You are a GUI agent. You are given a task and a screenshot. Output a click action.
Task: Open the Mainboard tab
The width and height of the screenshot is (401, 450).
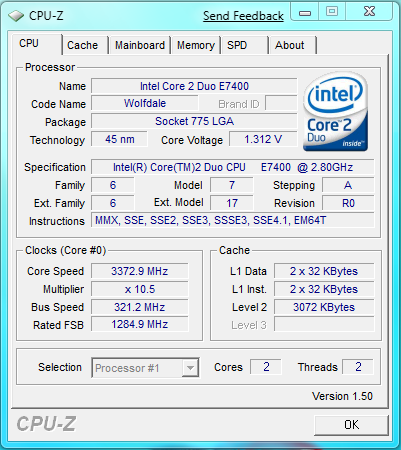coord(140,45)
